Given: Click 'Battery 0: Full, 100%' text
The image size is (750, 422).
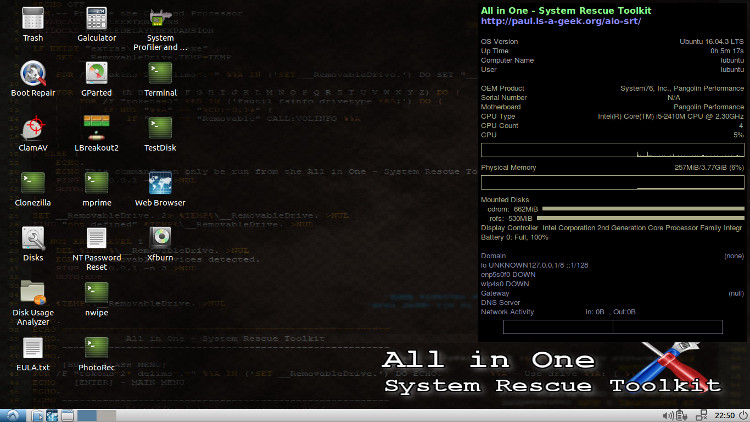Looking at the screenshot, I should pos(514,237).
